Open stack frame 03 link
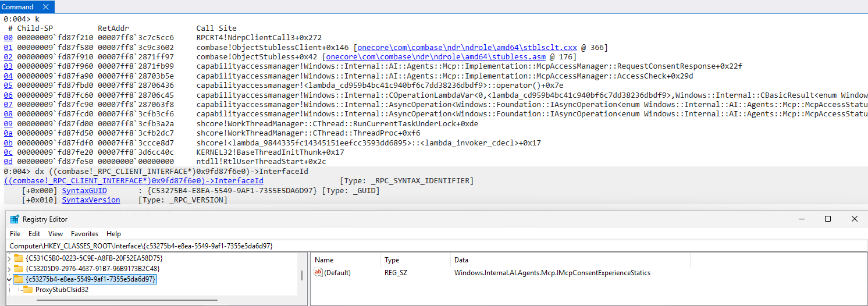This screenshot has height=306, width=868. pyautogui.click(x=8, y=66)
